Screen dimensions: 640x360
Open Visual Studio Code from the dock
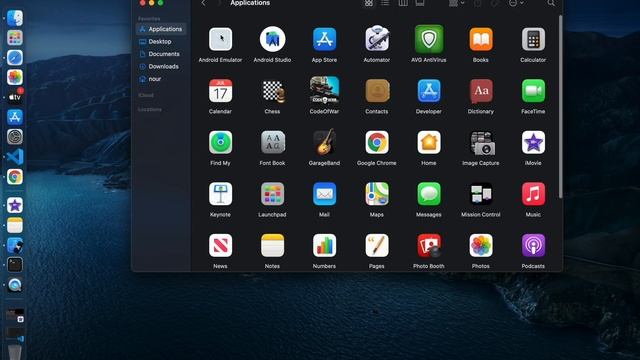pyautogui.click(x=15, y=157)
